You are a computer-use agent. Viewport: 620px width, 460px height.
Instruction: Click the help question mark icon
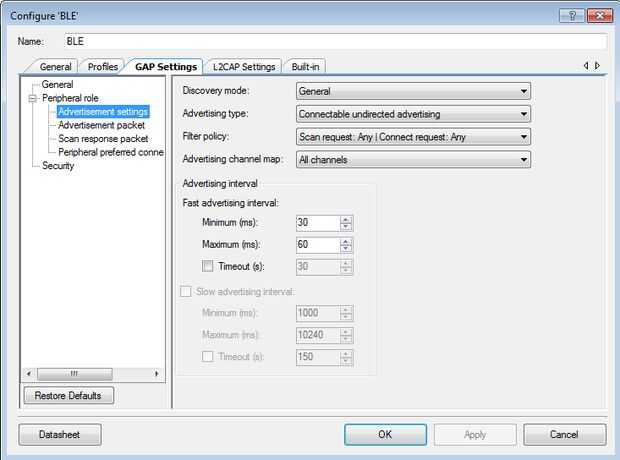[572, 16]
